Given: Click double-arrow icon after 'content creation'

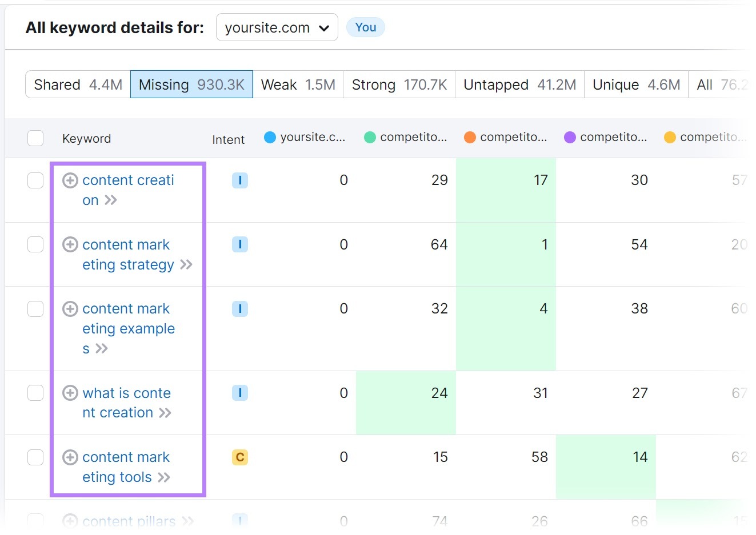Looking at the screenshot, I should pyautogui.click(x=111, y=200).
